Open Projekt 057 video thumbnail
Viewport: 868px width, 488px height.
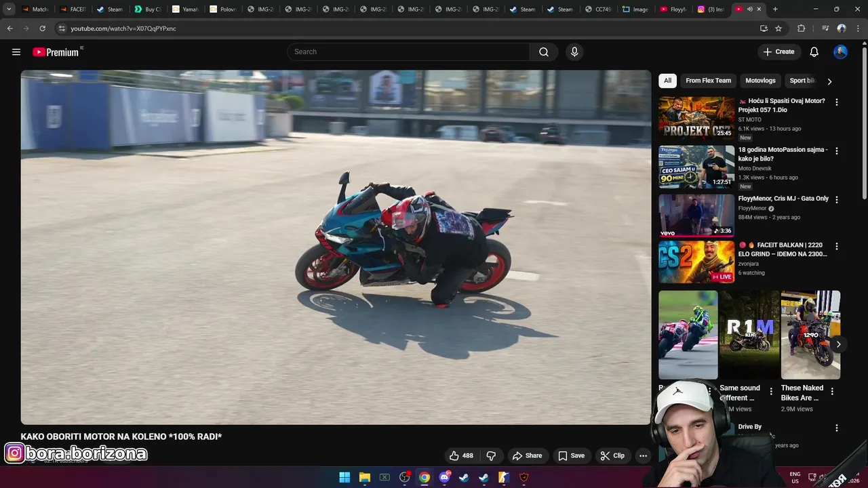[x=696, y=118]
